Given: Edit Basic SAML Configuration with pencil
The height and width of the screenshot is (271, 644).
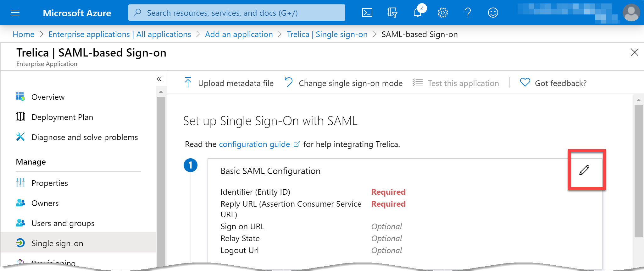Looking at the screenshot, I should 584,170.
